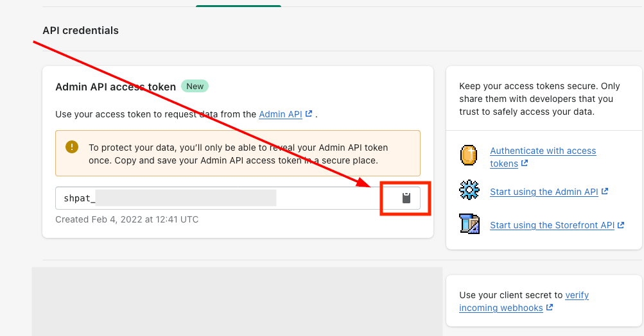Click the API credentials section title

(x=80, y=30)
